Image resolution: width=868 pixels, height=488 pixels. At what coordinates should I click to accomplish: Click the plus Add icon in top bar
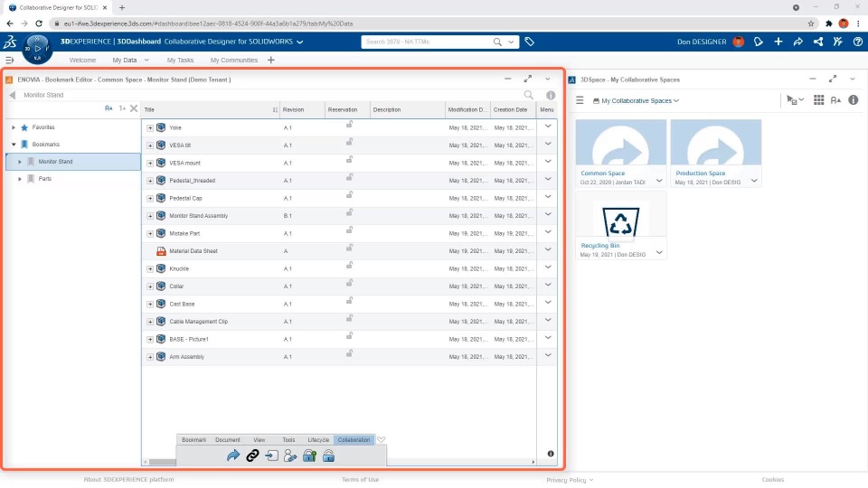[778, 42]
